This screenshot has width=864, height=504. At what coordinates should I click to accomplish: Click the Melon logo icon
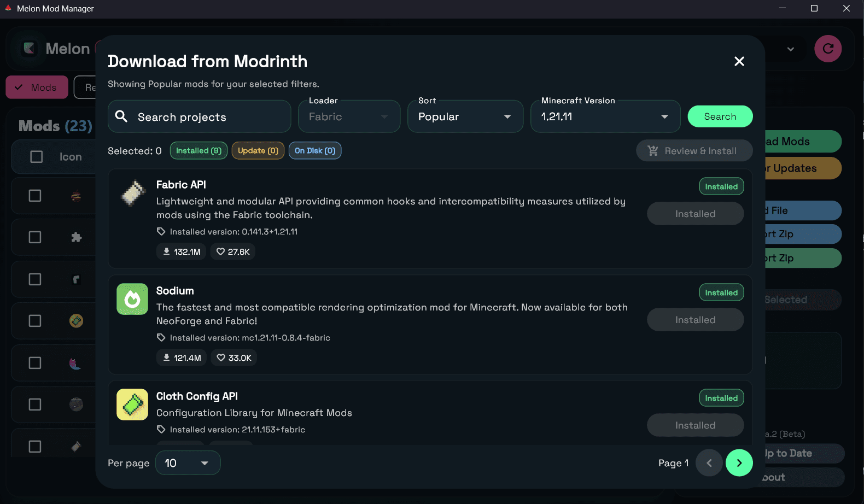29,49
